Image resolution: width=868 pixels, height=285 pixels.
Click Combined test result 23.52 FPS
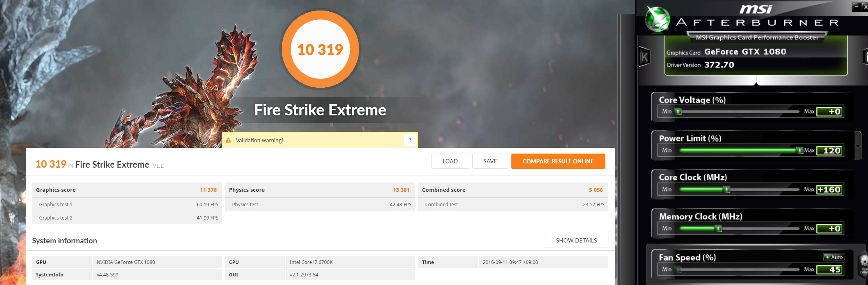click(x=594, y=204)
